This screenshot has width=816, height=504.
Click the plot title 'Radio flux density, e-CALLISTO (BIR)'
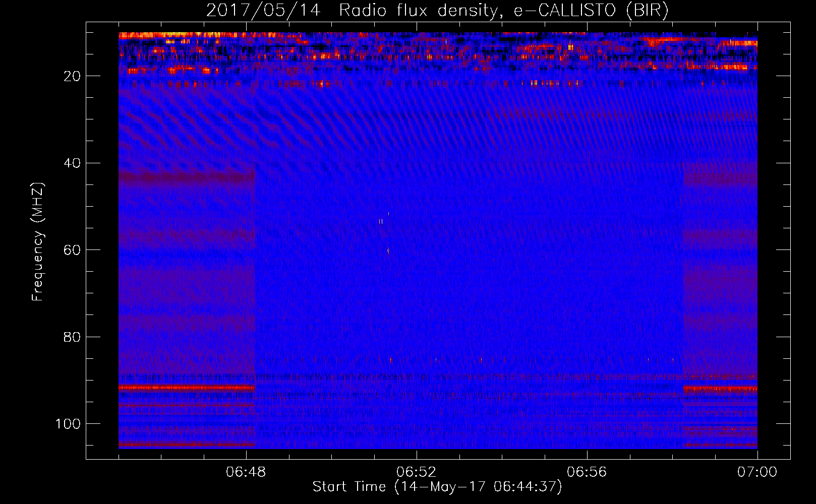coord(503,11)
